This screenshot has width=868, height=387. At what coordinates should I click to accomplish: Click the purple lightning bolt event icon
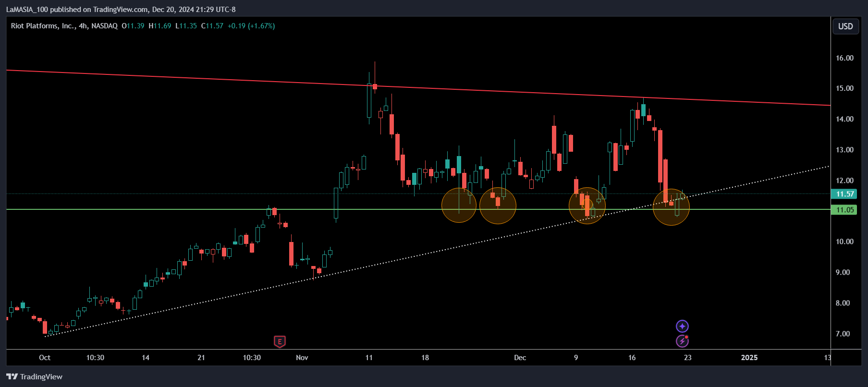click(x=682, y=341)
